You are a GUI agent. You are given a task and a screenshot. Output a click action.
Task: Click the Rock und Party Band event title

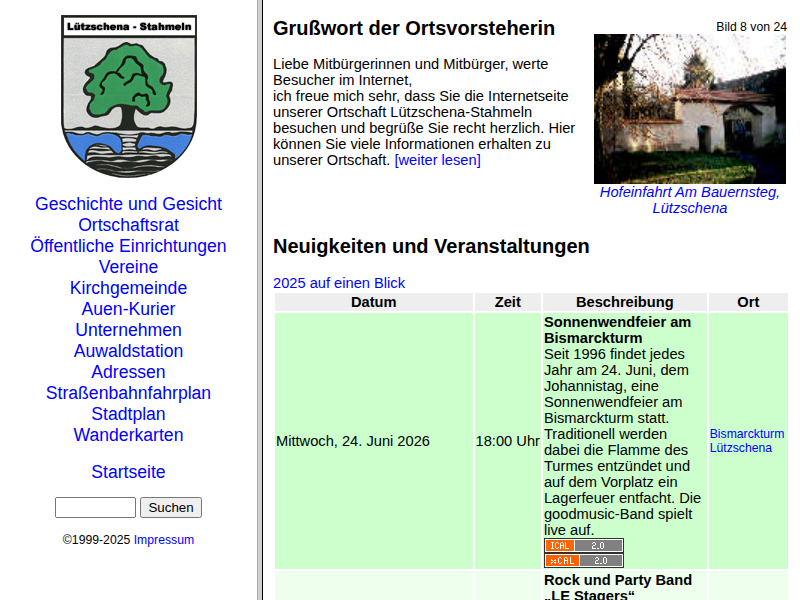[618, 586]
